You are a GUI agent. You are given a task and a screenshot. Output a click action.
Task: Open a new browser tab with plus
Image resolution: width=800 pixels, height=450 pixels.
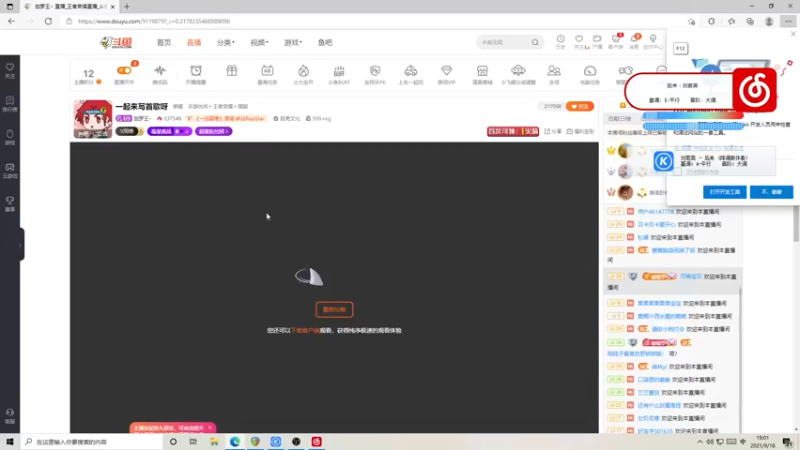click(x=127, y=7)
